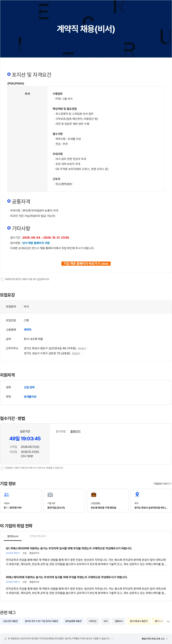The image size is (172, 644).
Task: Click the 기업구분 building icon
Action: coord(50,494)
